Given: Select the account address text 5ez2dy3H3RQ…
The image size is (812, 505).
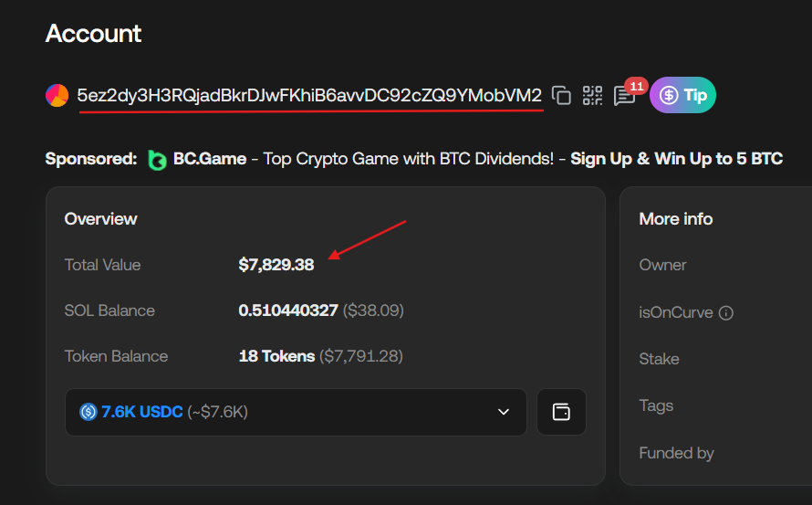Looking at the screenshot, I should coord(309,95).
